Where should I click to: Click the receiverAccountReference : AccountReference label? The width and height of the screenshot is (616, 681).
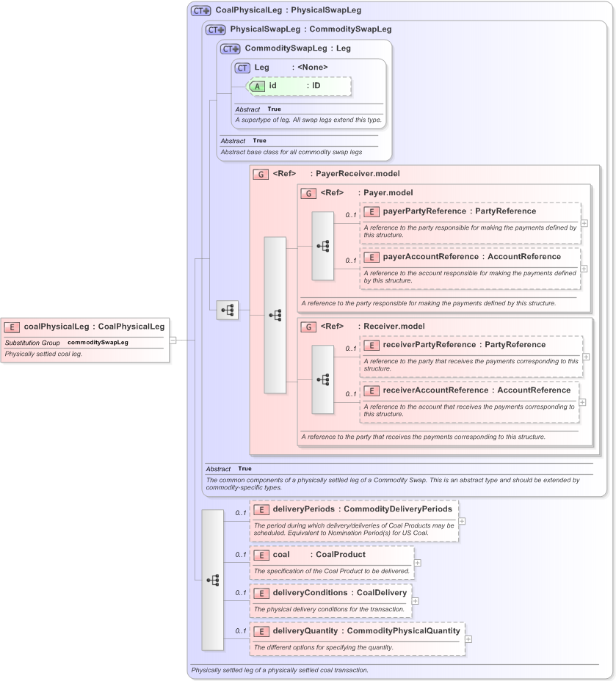[x=477, y=390]
